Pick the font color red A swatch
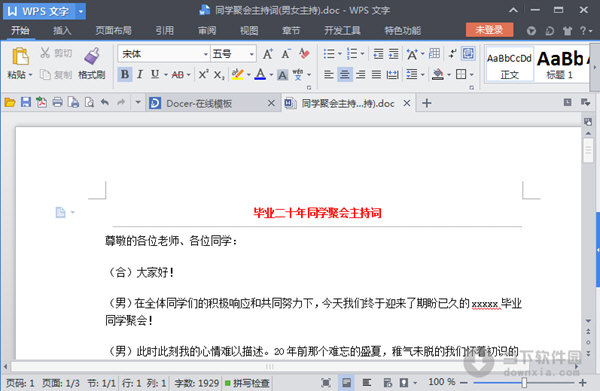Screen dimensions: 600x391 (x=260, y=74)
